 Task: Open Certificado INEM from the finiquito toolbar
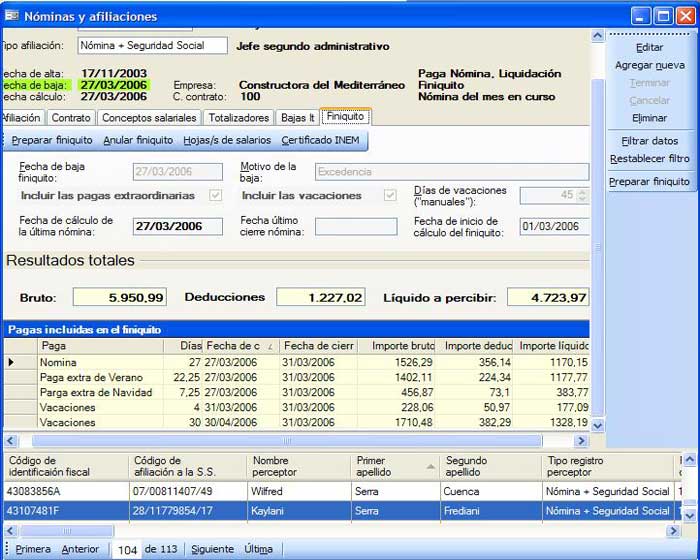coord(320,140)
